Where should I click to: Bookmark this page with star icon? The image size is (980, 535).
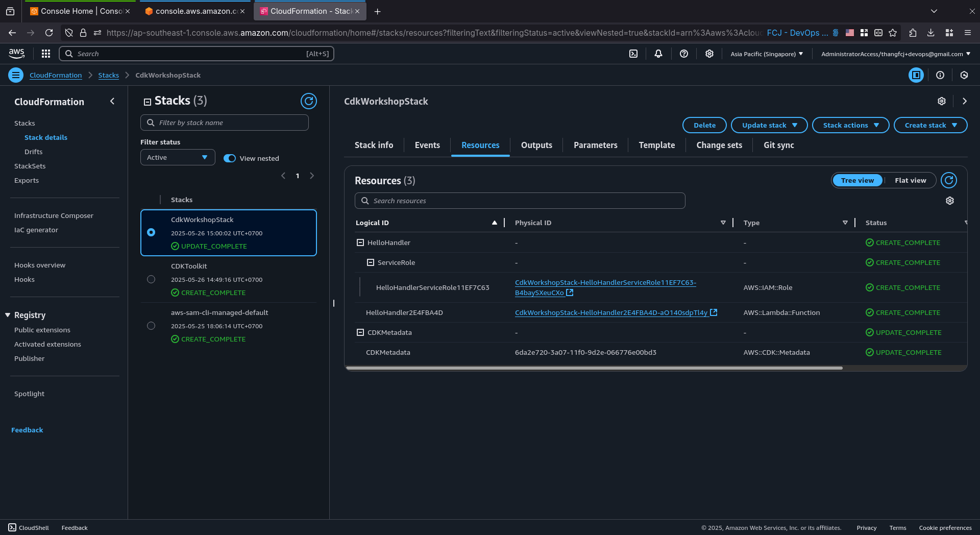point(893,33)
